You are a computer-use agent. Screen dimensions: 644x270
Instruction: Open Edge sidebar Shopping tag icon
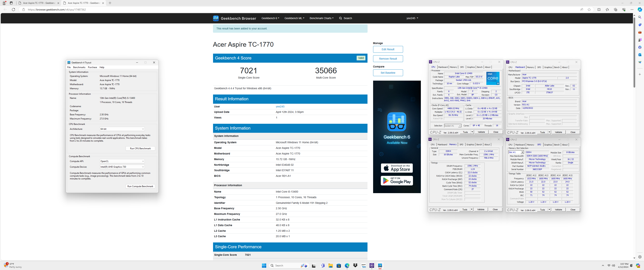point(640,25)
